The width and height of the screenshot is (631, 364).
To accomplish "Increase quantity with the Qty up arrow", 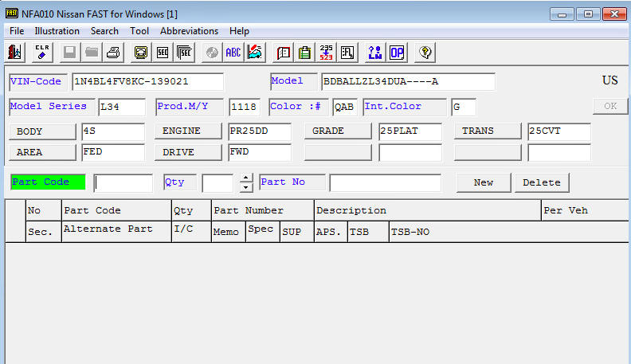I will tap(246, 178).
